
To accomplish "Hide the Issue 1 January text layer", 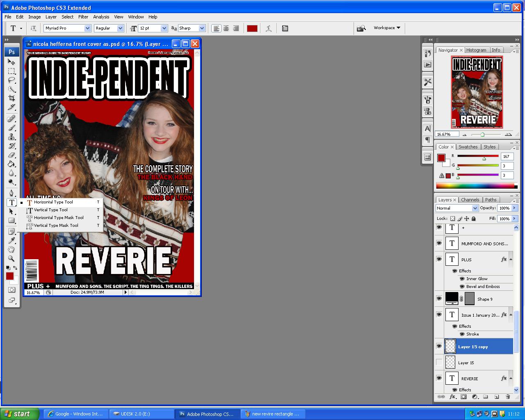I will pyautogui.click(x=439, y=315).
